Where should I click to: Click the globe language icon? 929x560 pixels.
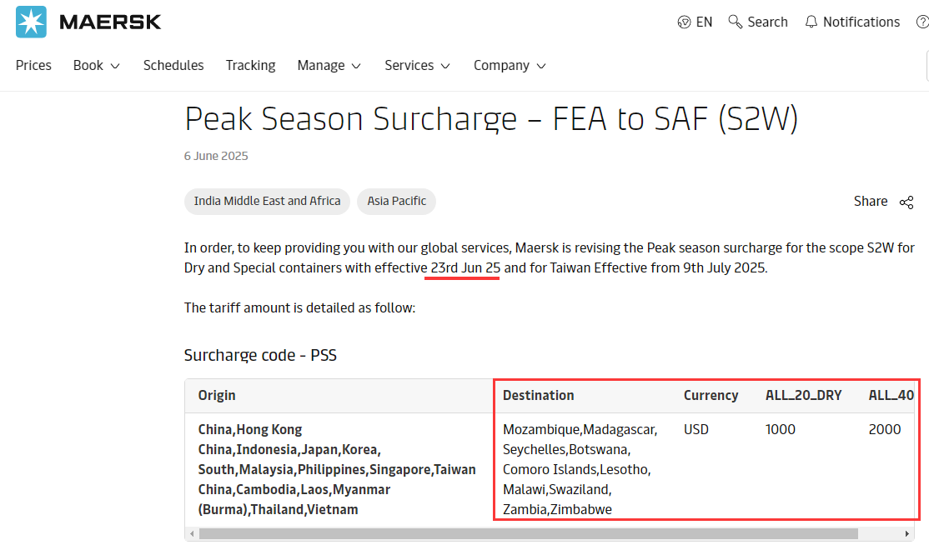[x=685, y=22]
